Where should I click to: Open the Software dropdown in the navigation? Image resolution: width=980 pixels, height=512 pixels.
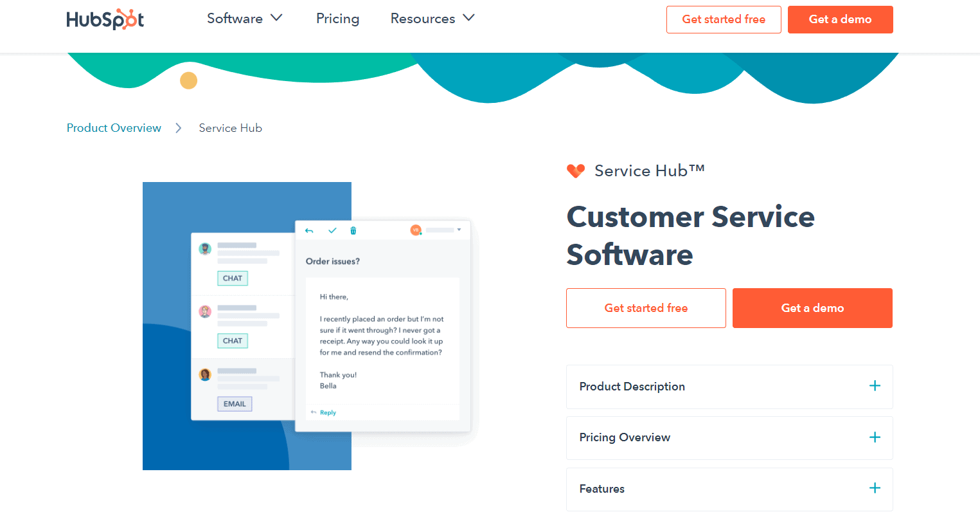tap(245, 19)
